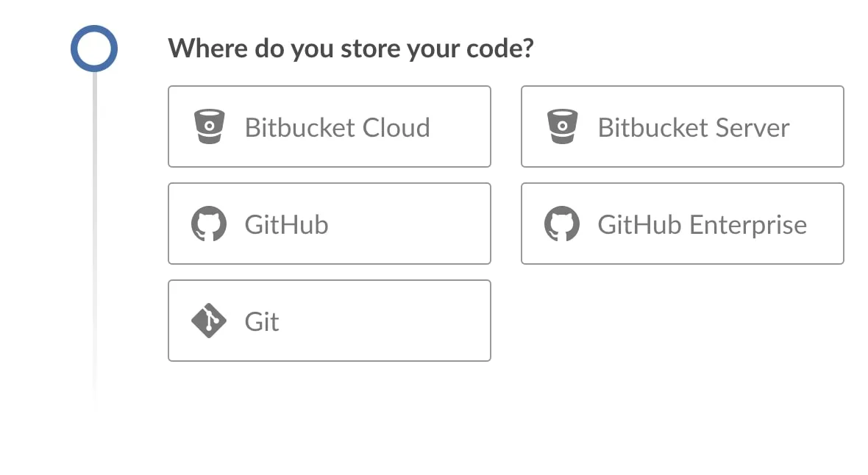Pick the GitHub repository option
The image size is (868, 475).
330,224
